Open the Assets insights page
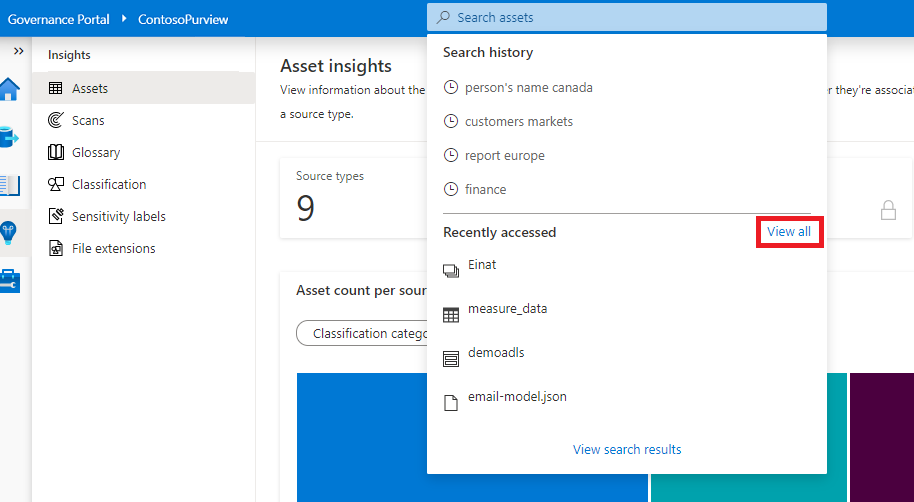Screen dimensions: 914x502 [90, 89]
